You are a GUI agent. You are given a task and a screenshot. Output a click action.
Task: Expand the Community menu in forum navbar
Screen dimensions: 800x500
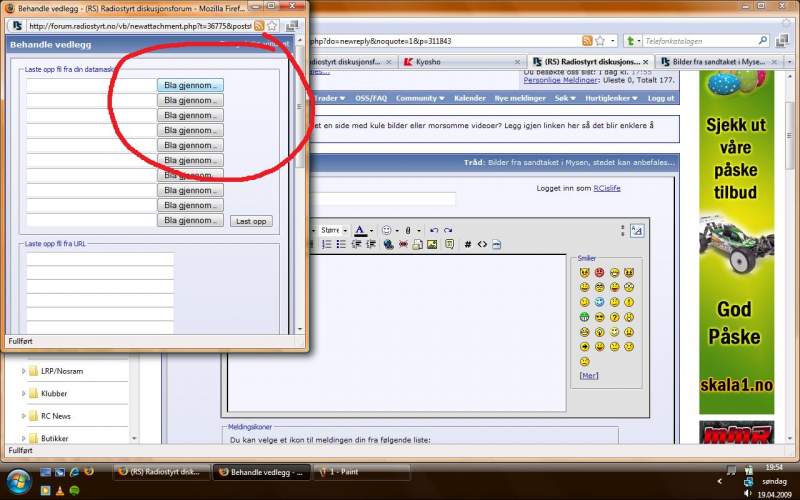pos(420,98)
